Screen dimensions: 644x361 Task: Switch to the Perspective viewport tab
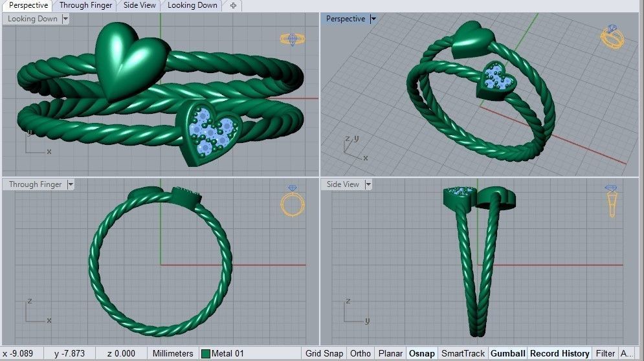28,5
